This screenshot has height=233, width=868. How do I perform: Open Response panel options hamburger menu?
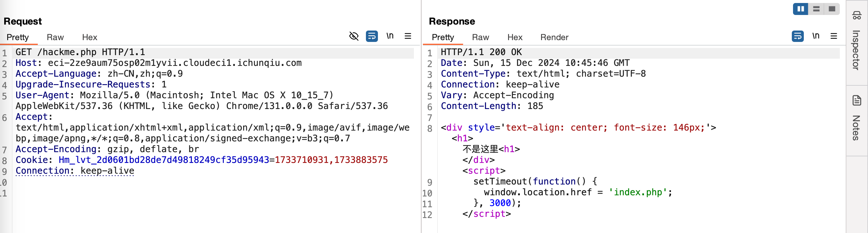pos(834,36)
